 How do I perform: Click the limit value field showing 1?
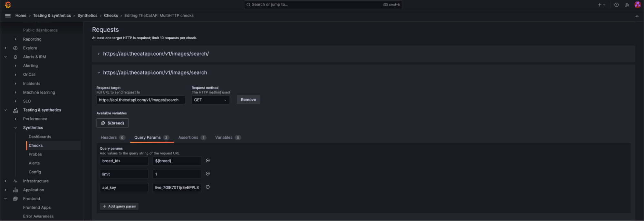[x=177, y=174]
